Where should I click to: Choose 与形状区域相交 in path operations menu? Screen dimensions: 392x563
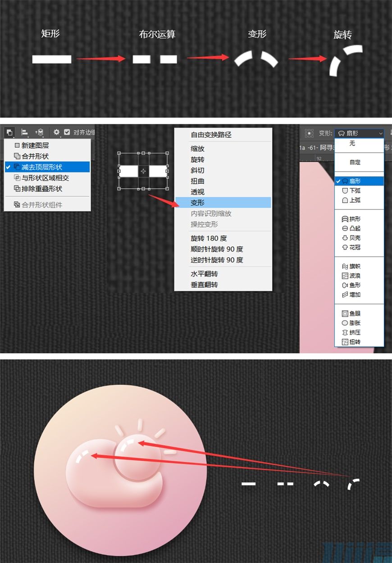click(47, 178)
